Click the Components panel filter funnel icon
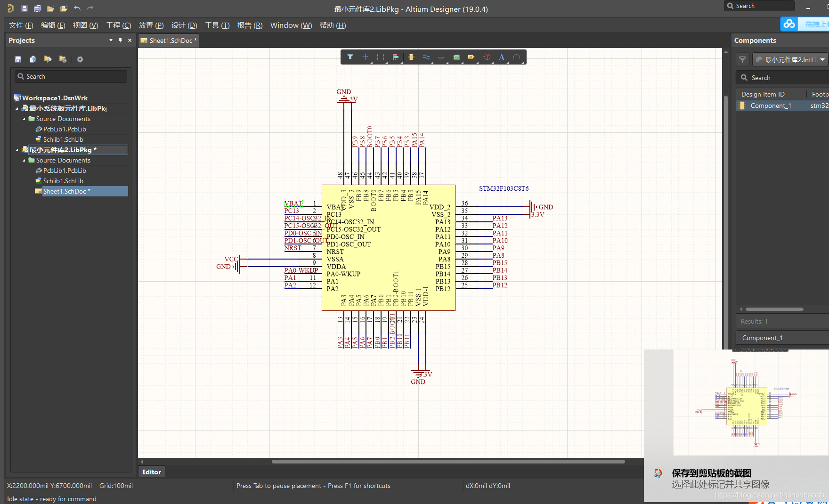The height and width of the screenshot is (504, 829). [743, 59]
